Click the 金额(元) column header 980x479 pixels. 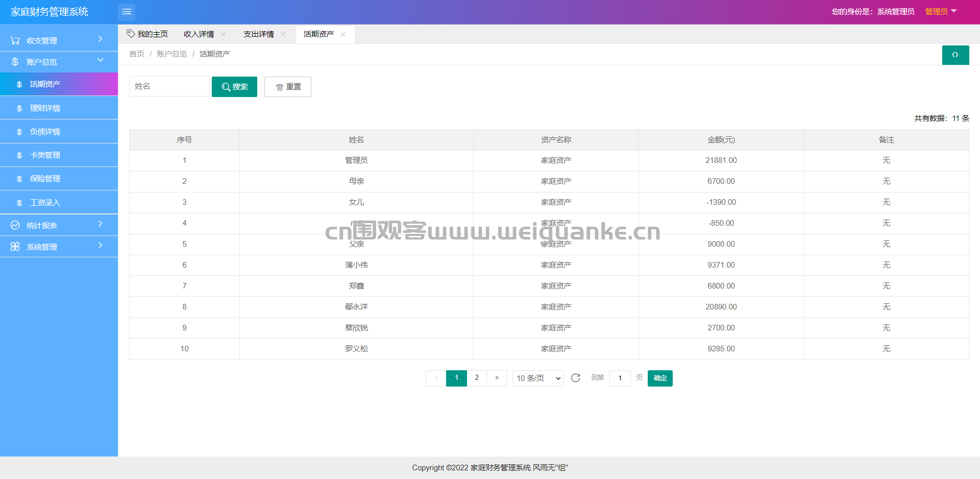721,140
